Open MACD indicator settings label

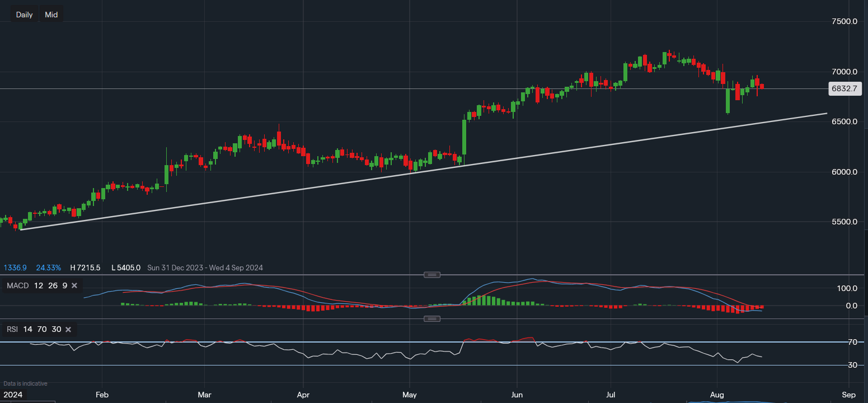[x=18, y=286]
